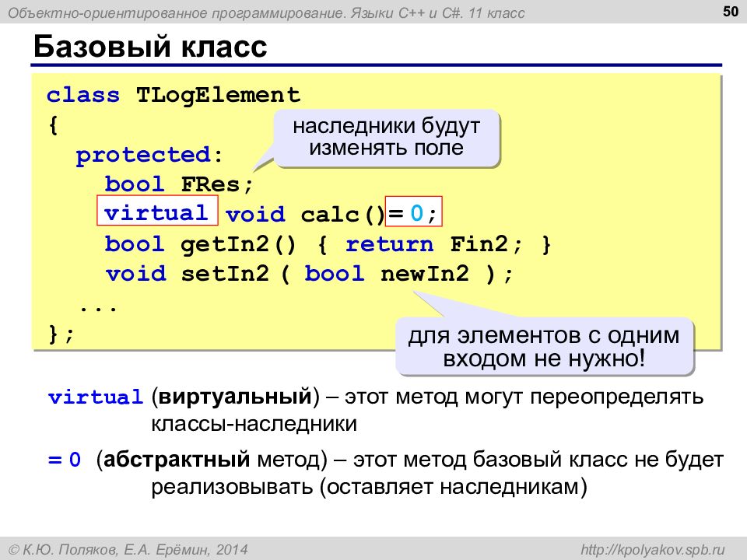747x560 pixels.
Task: Click callout "наследники будут изменять поле"
Action: point(387,137)
